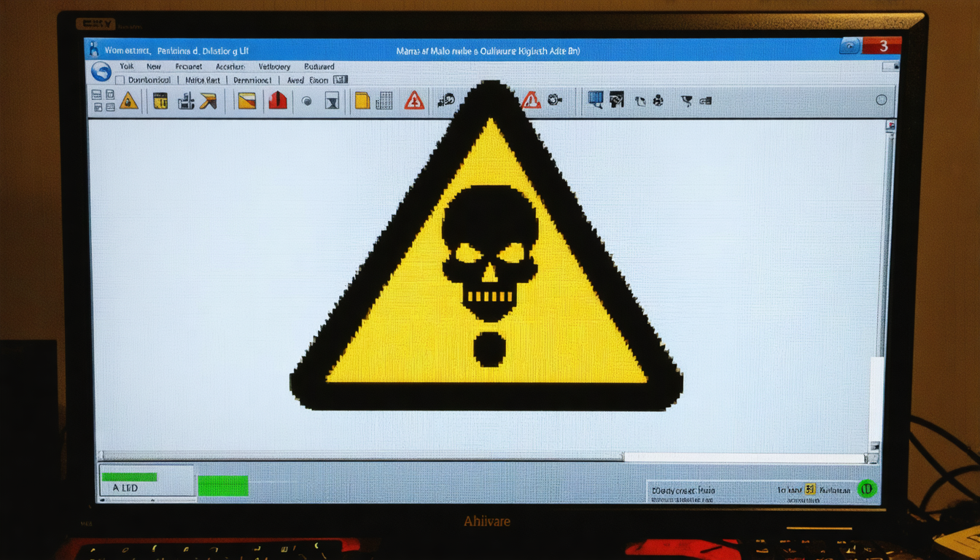
Task: Click the green round status button
Action: click(867, 489)
